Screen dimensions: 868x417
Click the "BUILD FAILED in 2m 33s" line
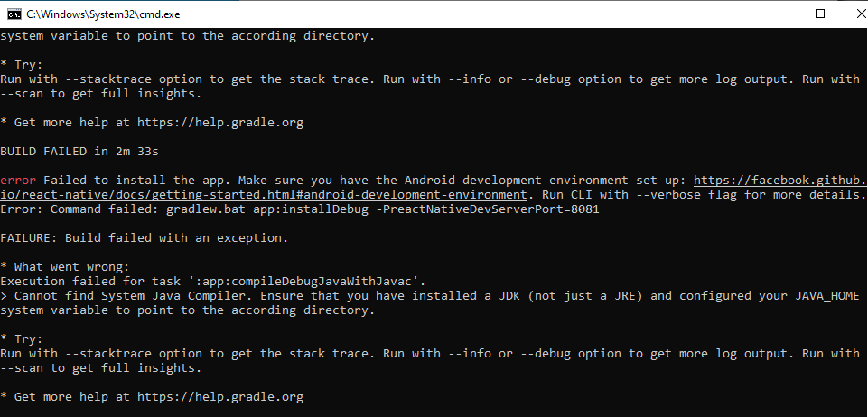point(79,151)
